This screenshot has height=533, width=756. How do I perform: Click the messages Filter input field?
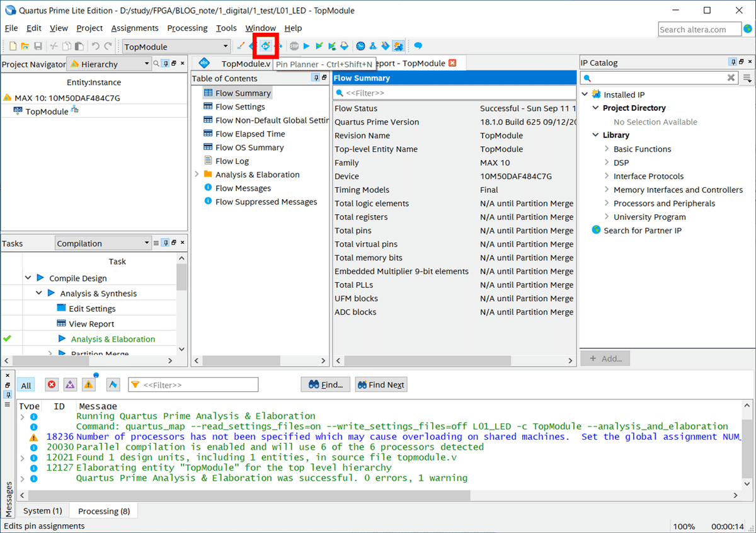click(193, 385)
